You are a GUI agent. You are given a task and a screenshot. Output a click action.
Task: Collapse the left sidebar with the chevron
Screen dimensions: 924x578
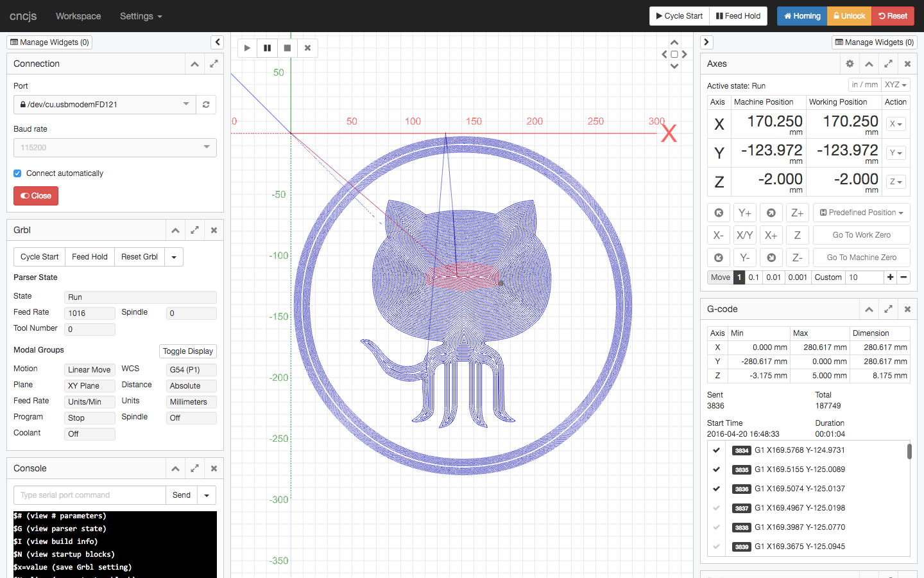pos(218,42)
